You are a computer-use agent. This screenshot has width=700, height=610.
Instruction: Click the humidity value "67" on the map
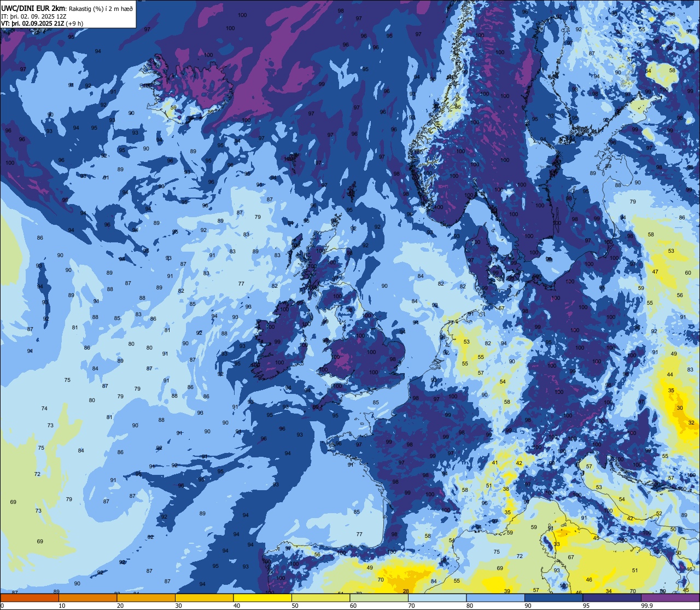point(570,557)
